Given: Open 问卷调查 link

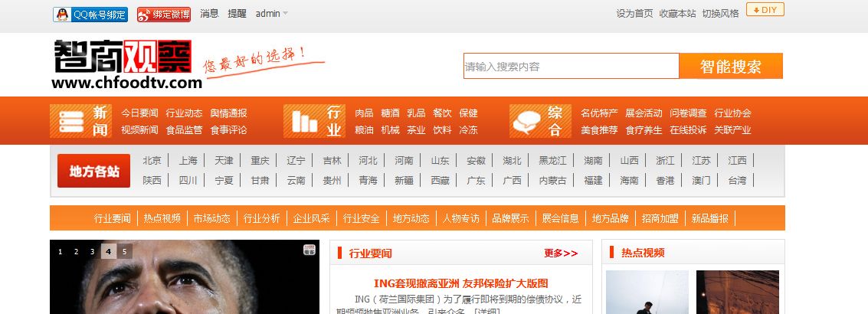Looking at the screenshot, I should click(688, 113).
